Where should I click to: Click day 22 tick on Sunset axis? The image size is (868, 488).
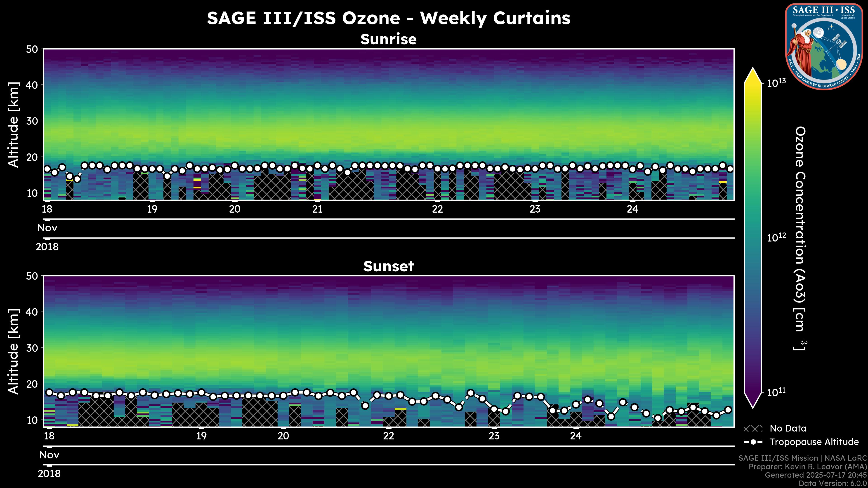(389, 436)
